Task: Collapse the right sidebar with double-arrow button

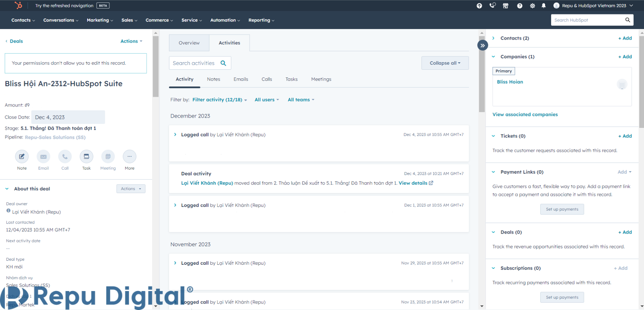Action: coord(483,45)
